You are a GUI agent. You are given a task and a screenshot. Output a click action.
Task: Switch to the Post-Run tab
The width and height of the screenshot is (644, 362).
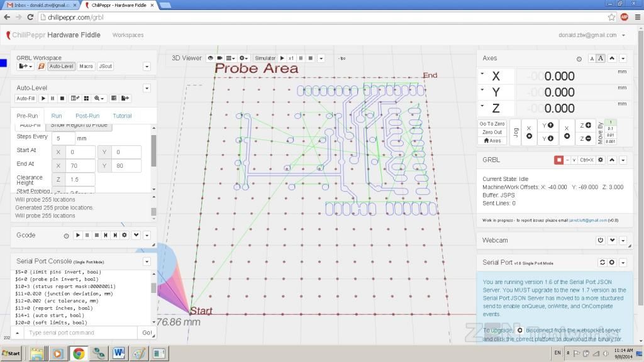click(x=87, y=116)
